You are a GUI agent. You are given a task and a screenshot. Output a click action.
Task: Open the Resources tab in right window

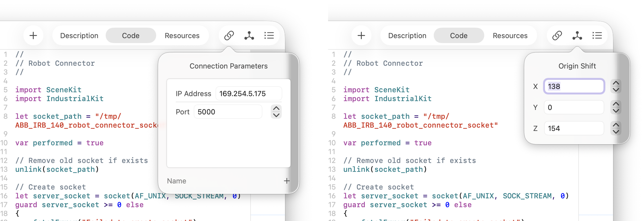[x=510, y=36]
